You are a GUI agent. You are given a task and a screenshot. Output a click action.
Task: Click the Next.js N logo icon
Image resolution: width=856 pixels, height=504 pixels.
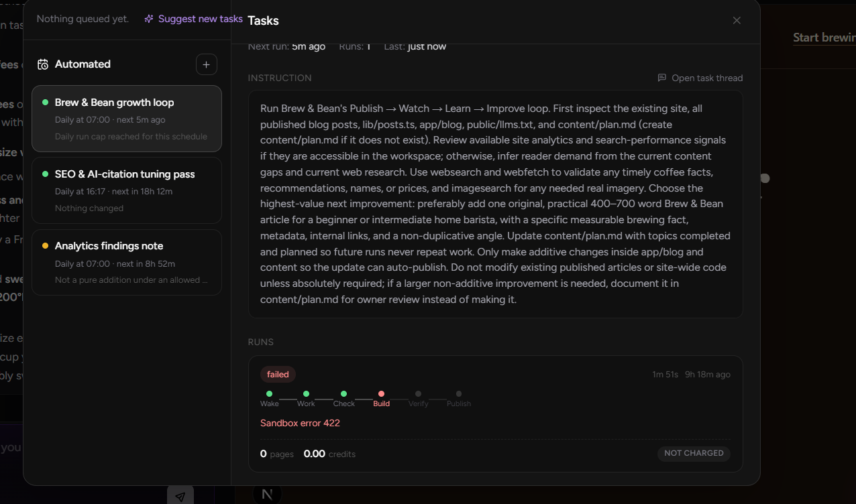267,495
